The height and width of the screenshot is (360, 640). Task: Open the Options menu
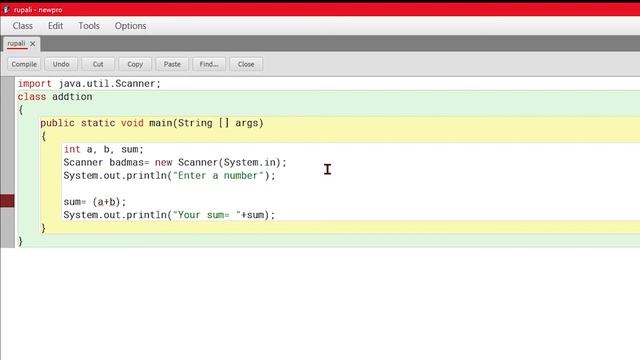tap(130, 26)
